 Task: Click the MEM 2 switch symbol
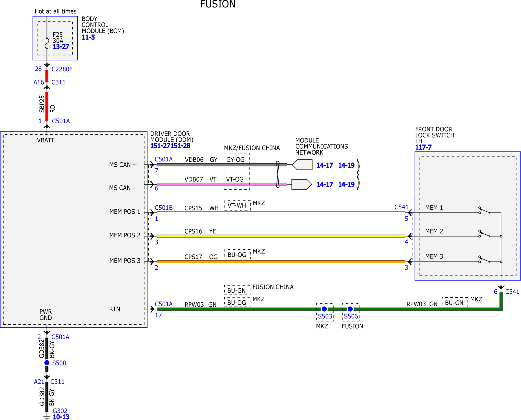[x=485, y=234]
